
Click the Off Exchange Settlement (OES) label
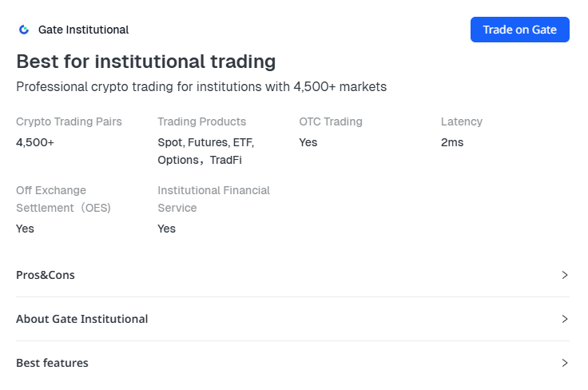point(63,199)
